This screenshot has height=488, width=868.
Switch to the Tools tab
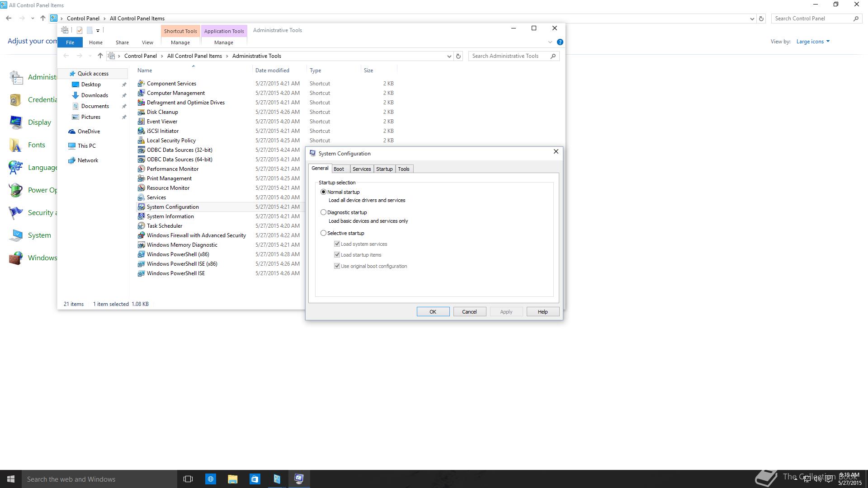coord(404,169)
